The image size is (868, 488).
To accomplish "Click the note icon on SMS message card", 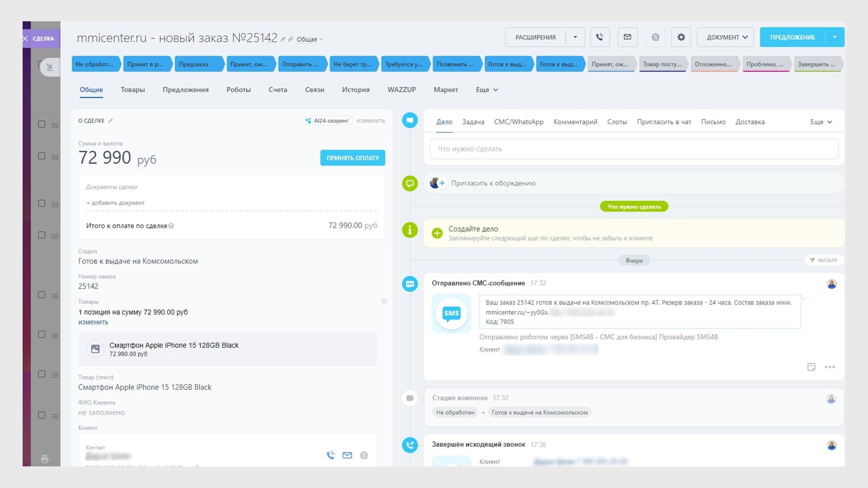I will (x=811, y=367).
